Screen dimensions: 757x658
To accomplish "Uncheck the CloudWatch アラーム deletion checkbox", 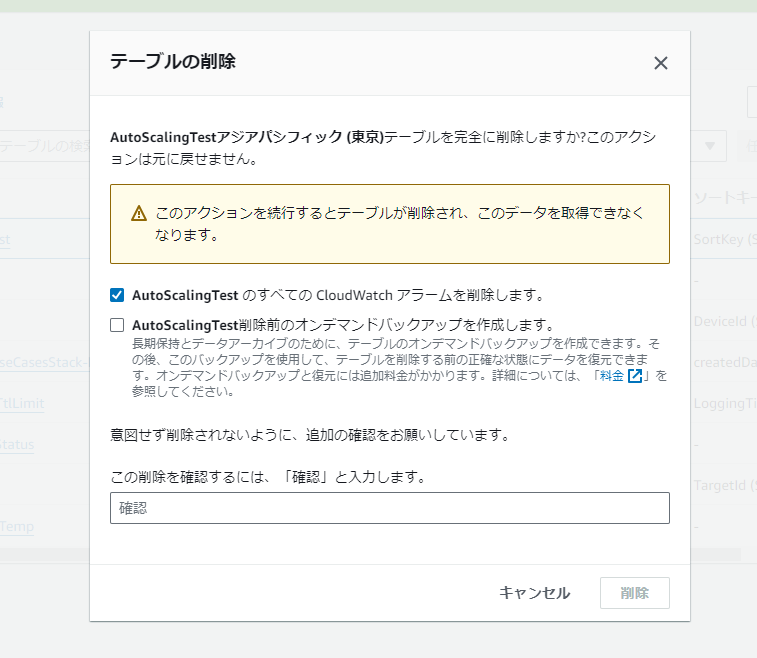I will click(x=117, y=295).
